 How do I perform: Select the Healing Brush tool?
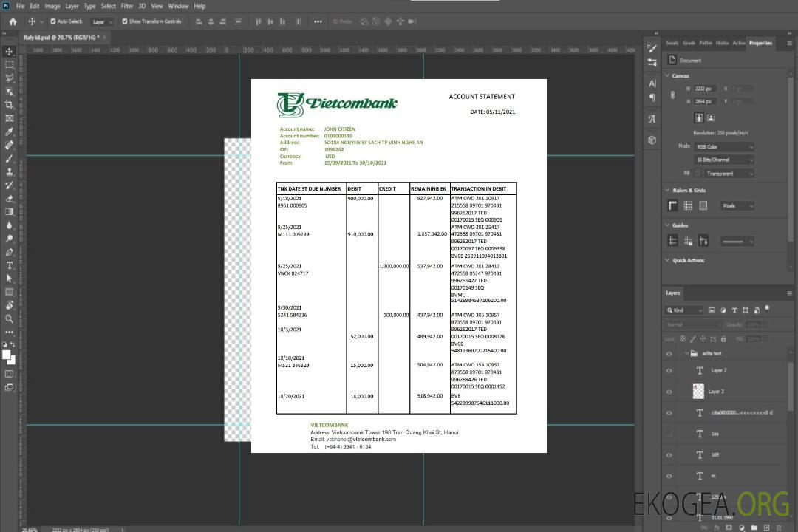click(x=9, y=145)
